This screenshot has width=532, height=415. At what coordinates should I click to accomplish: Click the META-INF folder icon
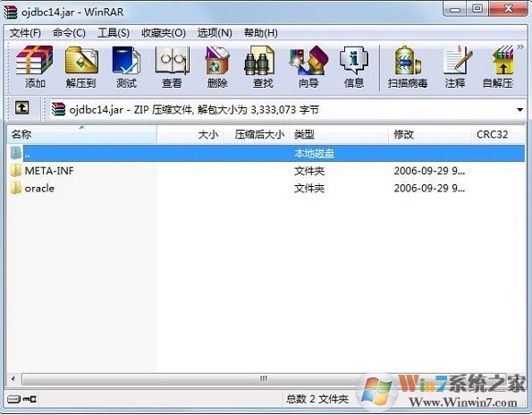15,171
